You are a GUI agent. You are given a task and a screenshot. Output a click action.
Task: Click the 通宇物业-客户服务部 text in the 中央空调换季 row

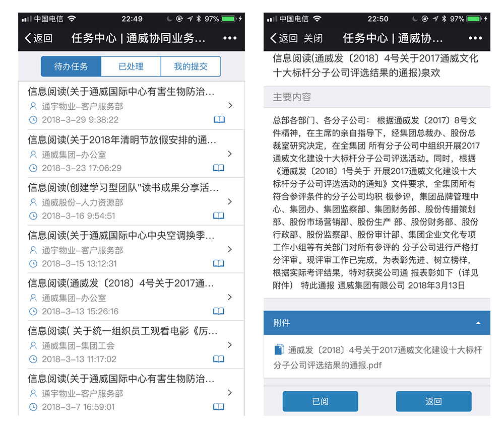point(83,250)
